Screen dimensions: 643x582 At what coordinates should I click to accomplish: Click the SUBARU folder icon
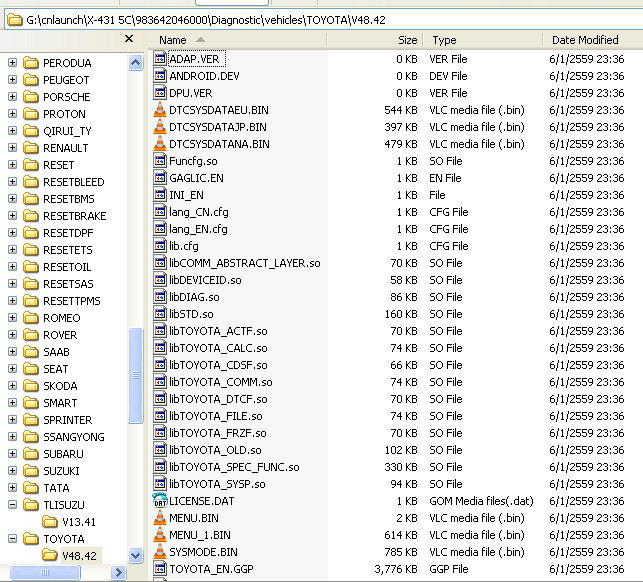tap(31, 454)
